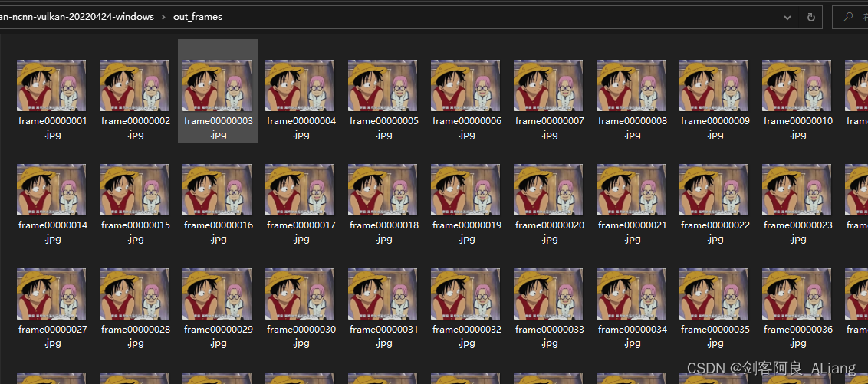Click the highlighted frame00000003.jpg file

(218, 90)
